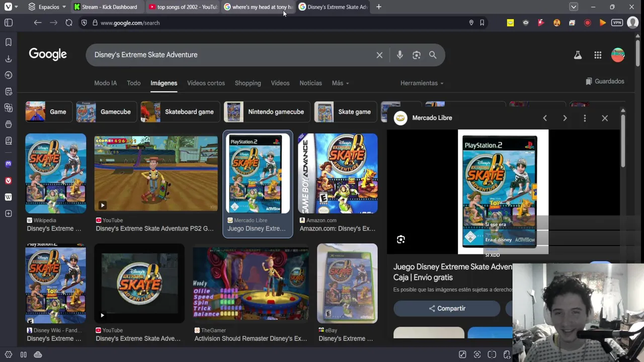Add a new web panel
Image resolution: width=644 pixels, height=362 pixels.
coord(8,214)
